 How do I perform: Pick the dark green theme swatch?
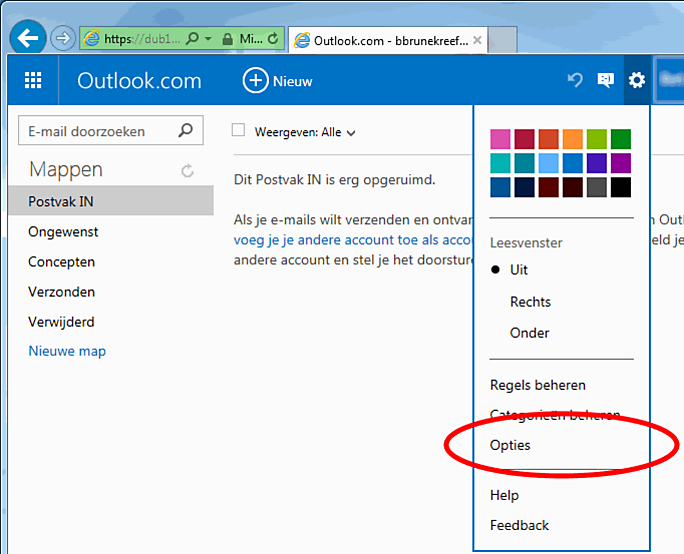621,139
